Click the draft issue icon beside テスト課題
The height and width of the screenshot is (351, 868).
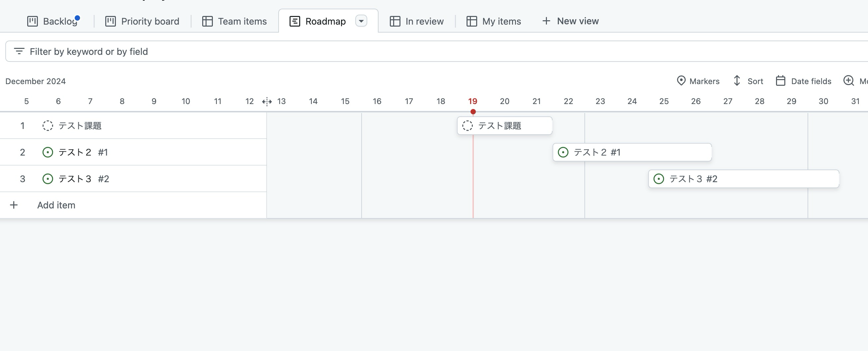47,125
